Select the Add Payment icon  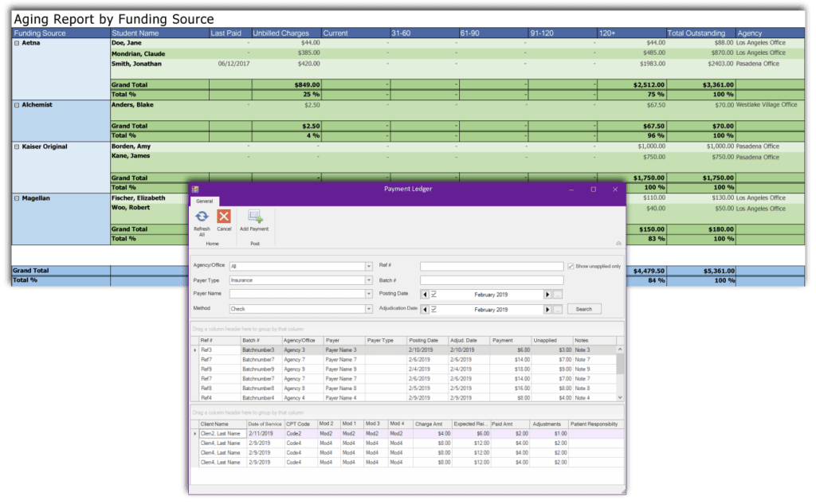point(253,215)
